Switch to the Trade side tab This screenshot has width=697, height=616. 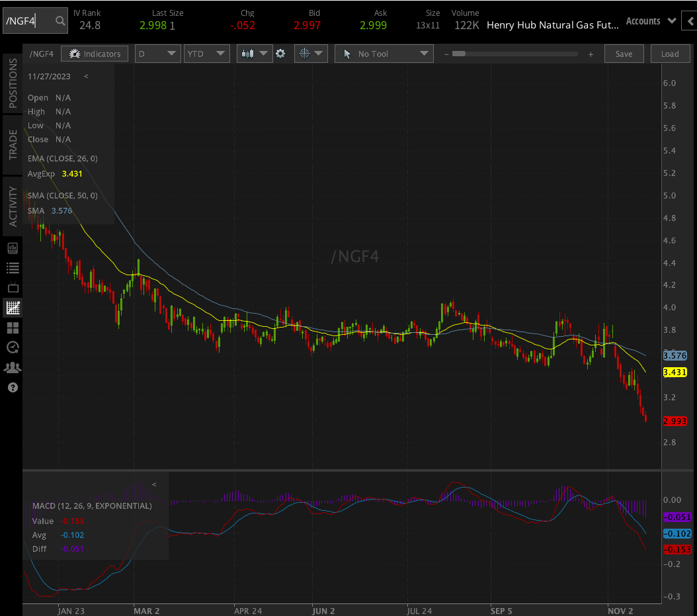(13, 144)
